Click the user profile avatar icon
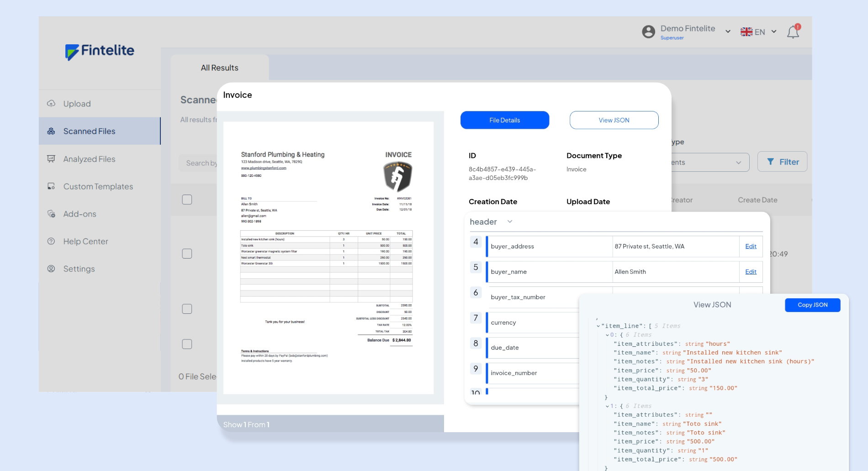 (x=648, y=32)
